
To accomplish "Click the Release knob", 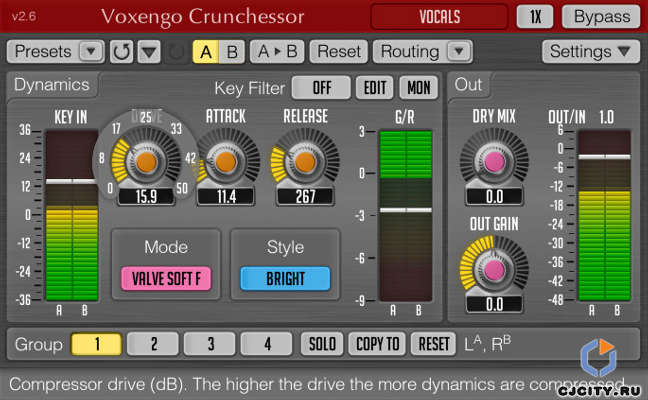I will point(305,161).
